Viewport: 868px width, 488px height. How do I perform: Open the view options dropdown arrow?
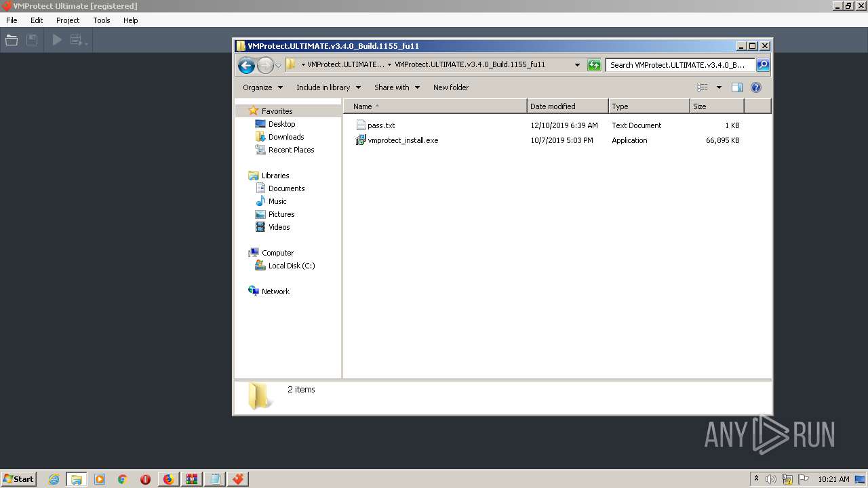(719, 87)
